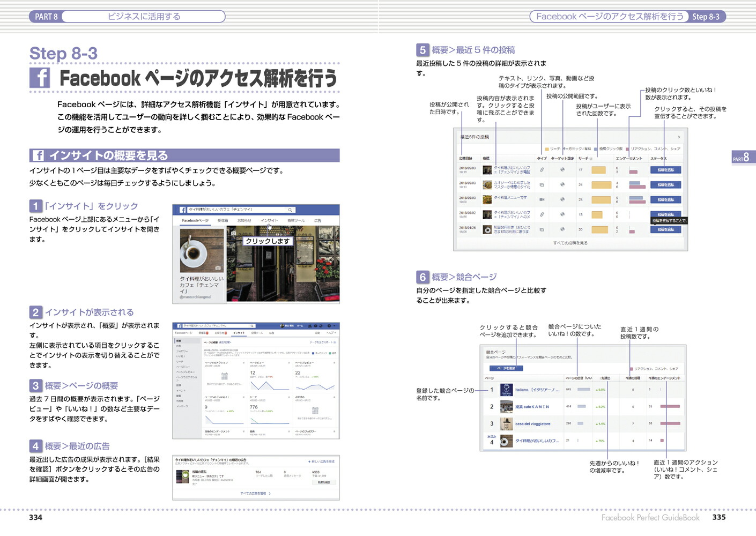The width and height of the screenshot is (756, 536).
Task: Click the chevron after すべての広告を管理
Action: tap(270, 494)
